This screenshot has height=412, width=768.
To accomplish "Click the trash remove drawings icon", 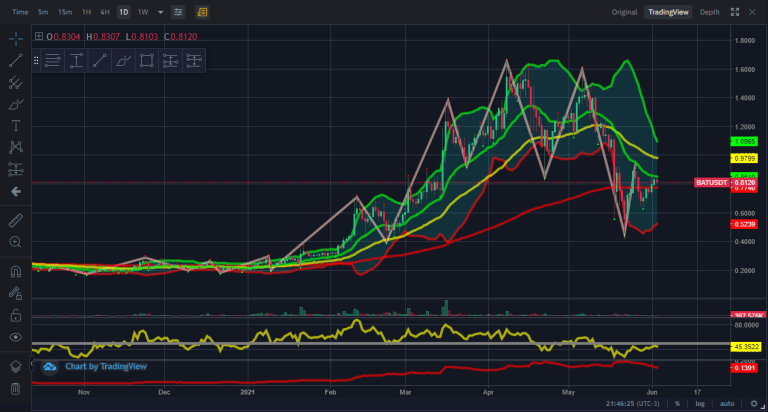I will pyautogui.click(x=16, y=388).
